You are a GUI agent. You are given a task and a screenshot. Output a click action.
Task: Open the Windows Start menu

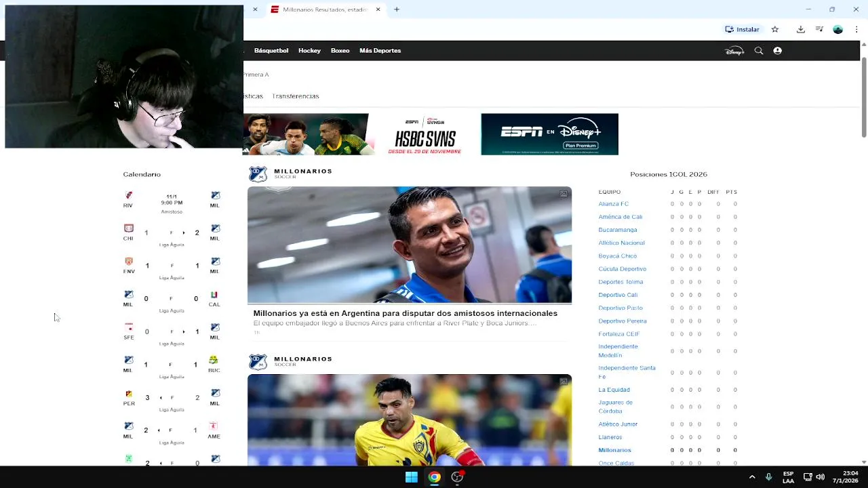coord(412,477)
